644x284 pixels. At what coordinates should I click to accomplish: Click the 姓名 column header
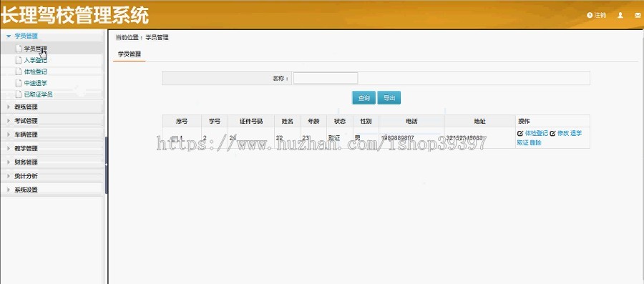287,121
